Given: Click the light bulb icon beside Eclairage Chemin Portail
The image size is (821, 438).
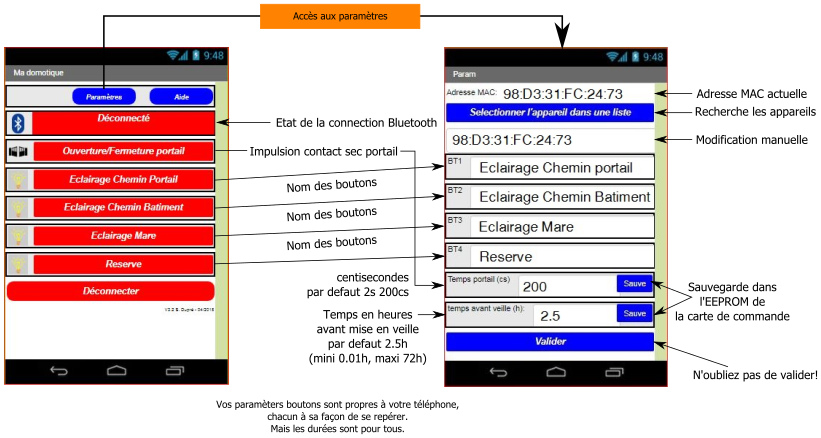Looking at the screenshot, I should [18, 180].
